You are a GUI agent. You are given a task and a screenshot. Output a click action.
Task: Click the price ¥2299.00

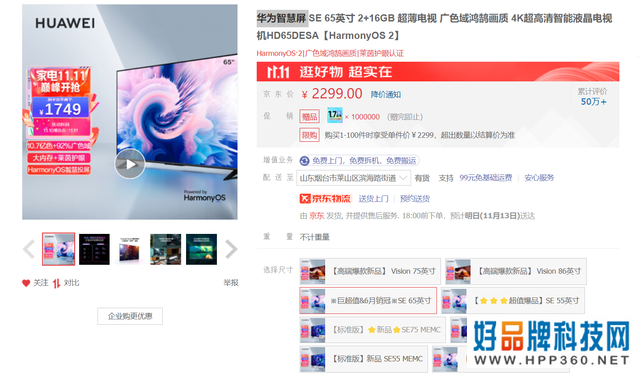[x=331, y=94]
